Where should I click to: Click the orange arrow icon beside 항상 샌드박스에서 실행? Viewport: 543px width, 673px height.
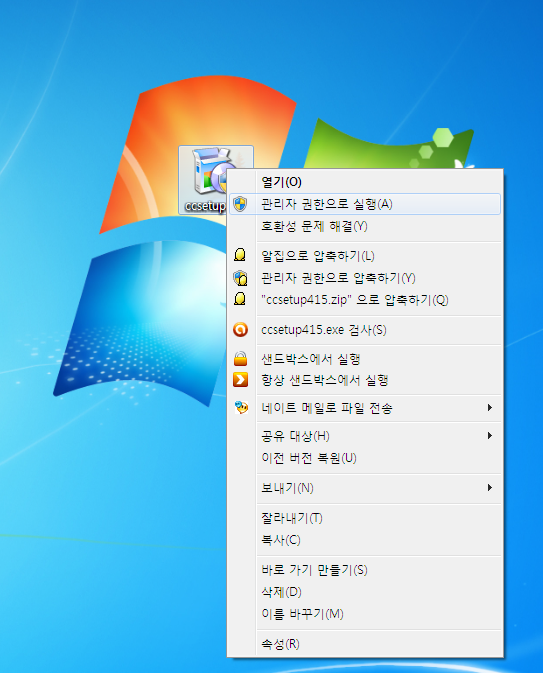coord(240,380)
